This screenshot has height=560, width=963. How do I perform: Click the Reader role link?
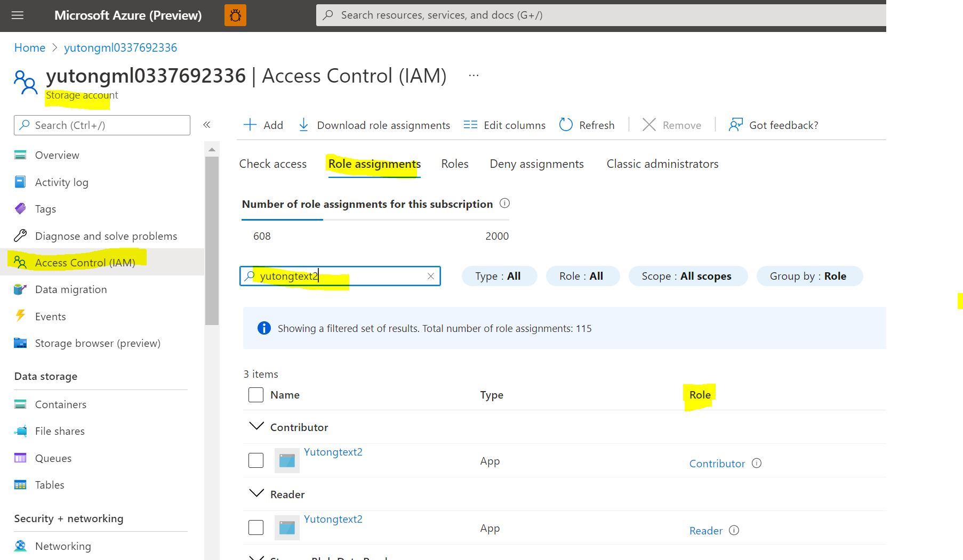coord(706,531)
